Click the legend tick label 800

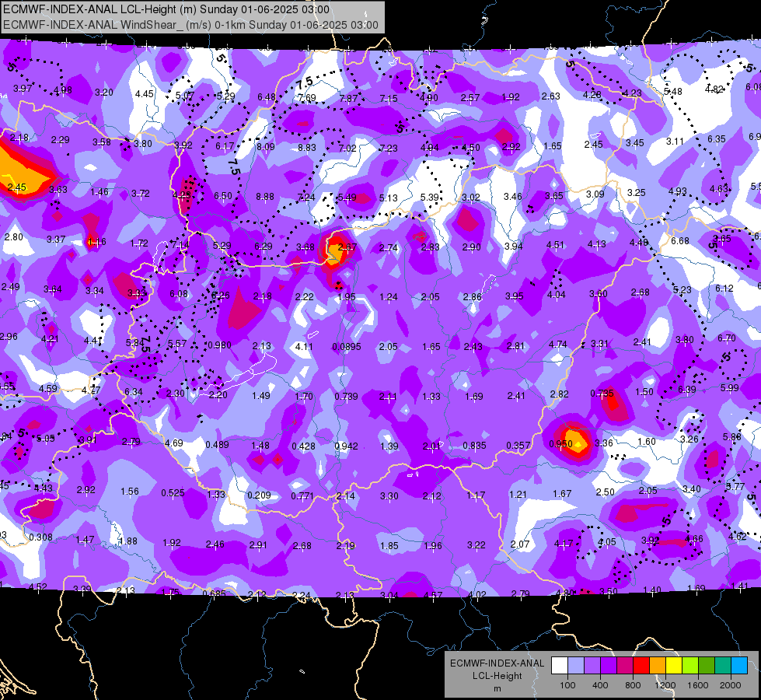click(x=633, y=685)
